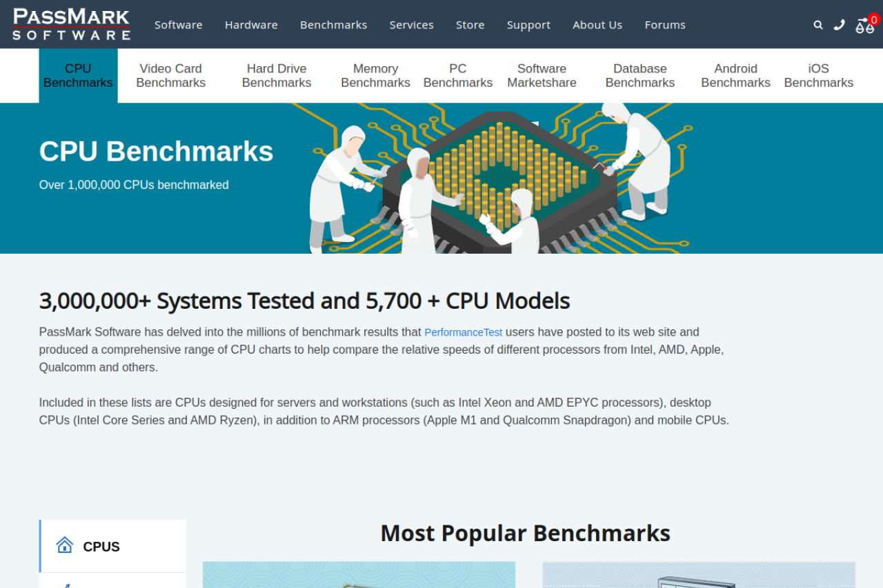The height and width of the screenshot is (588, 883).
Task: Follow the PerformanceTest link
Action: 464,332
